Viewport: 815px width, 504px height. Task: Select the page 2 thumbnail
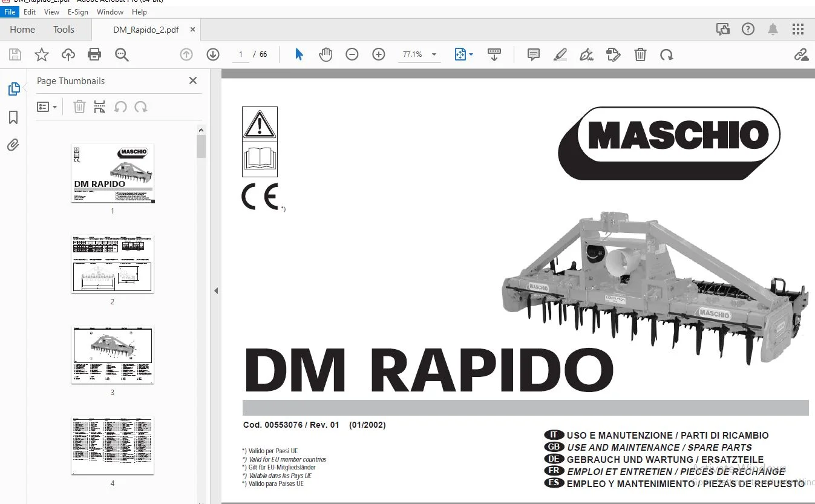(x=113, y=264)
